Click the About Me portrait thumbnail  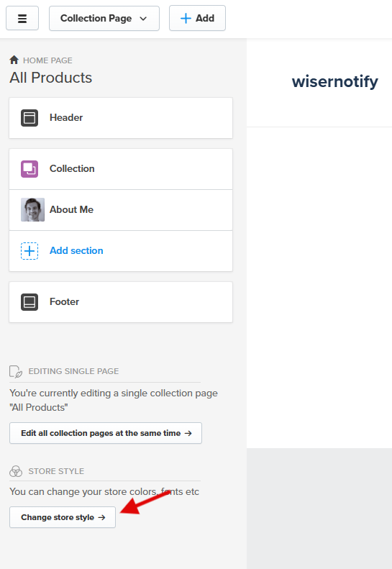click(x=32, y=210)
